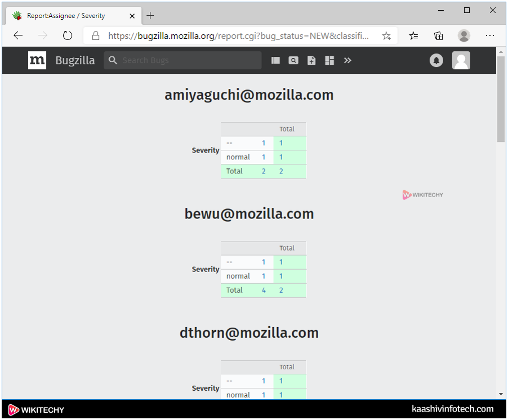The width and height of the screenshot is (508, 420).
Task: Open the browser Favorites list
Action: tap(414, 36)
